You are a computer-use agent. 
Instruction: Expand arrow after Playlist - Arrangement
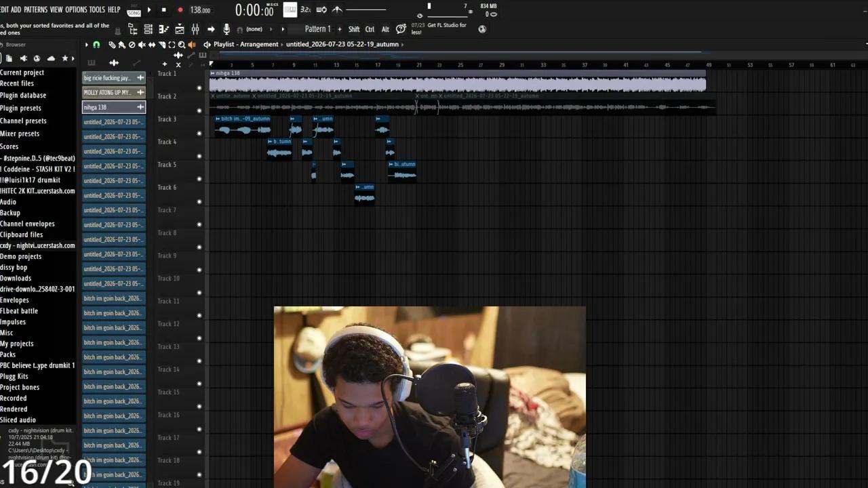[x=282, y=45]
